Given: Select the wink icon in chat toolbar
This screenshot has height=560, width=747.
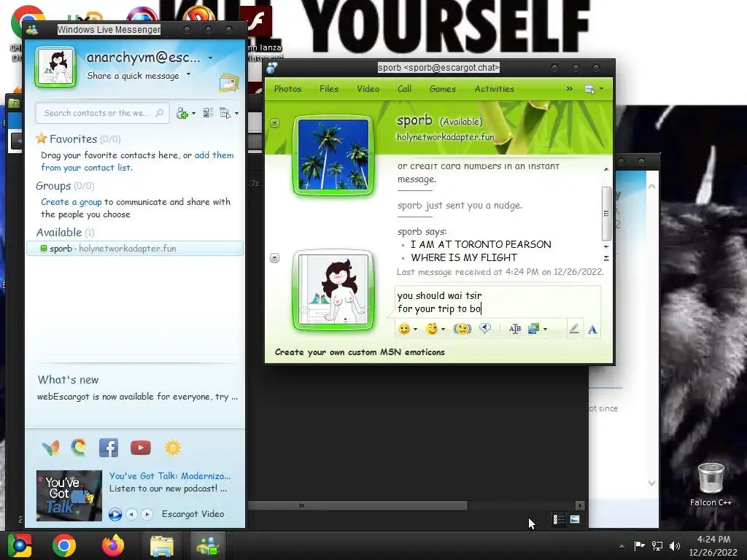Looking at the screenshot, I should click(432, 329).
